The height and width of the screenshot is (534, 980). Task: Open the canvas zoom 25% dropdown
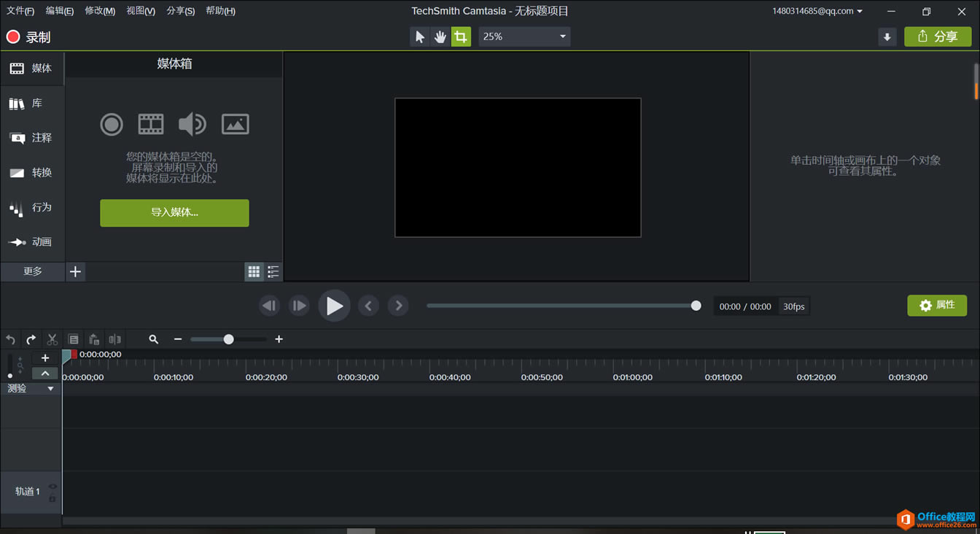(x=524, y=36)
